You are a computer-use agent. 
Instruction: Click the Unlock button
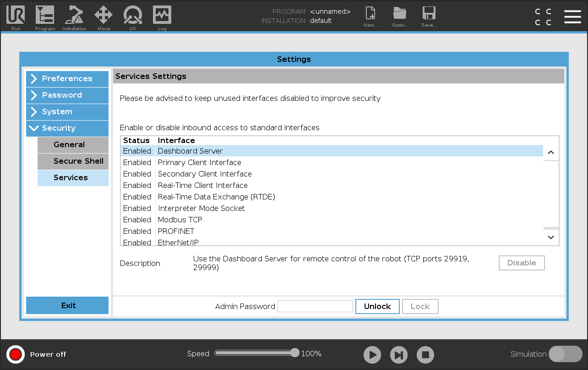pos(377,306)
